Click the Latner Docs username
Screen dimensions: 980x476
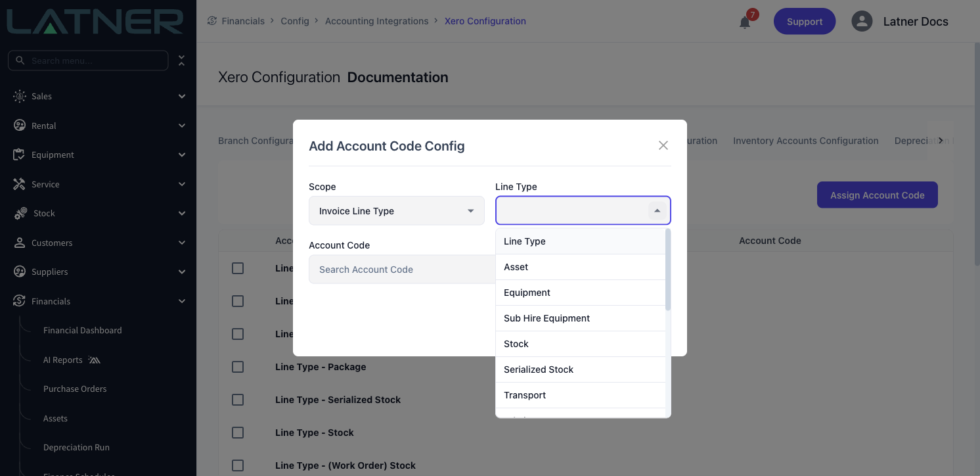[x=916, y=21]
